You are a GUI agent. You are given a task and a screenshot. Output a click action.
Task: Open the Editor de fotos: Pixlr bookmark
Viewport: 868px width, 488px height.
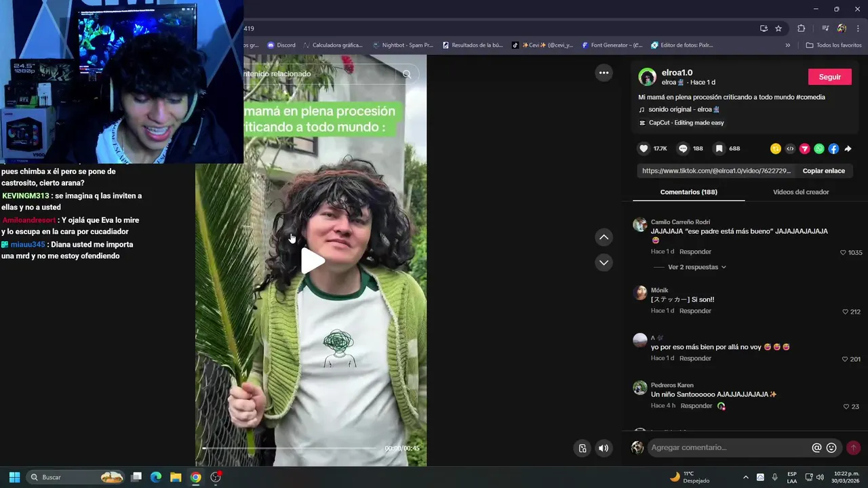pyautogui.click(x=682, y=45)
